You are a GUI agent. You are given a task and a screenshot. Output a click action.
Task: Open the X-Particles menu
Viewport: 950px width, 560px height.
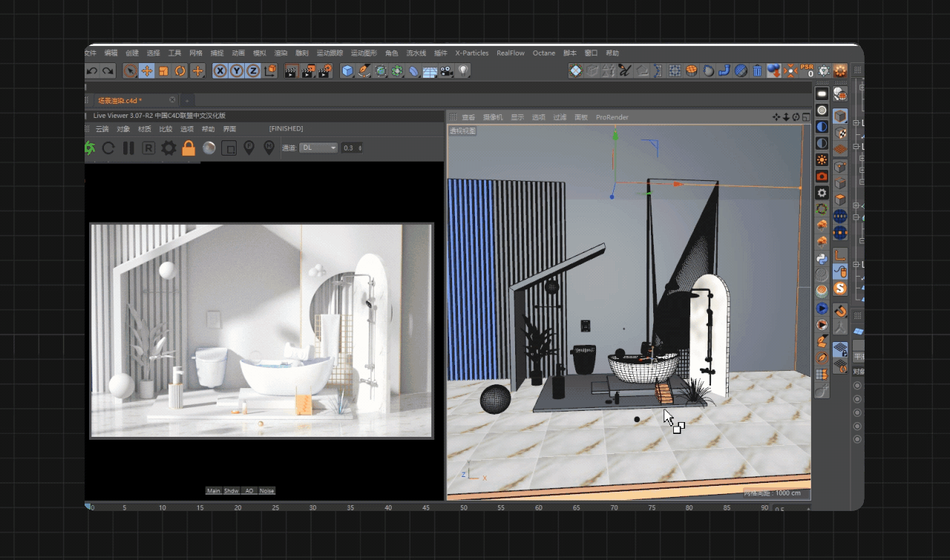[x=472, y=53]
